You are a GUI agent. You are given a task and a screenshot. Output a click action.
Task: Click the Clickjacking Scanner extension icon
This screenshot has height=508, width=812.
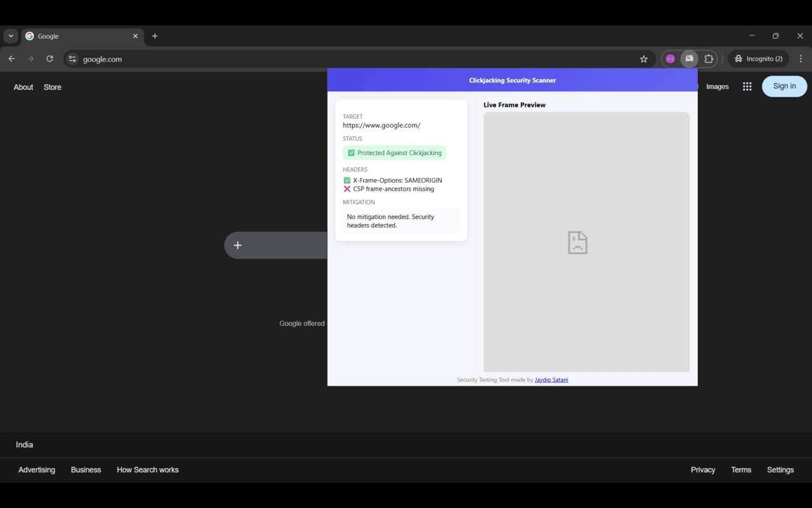pyautogui.click(x=690, y=59)
